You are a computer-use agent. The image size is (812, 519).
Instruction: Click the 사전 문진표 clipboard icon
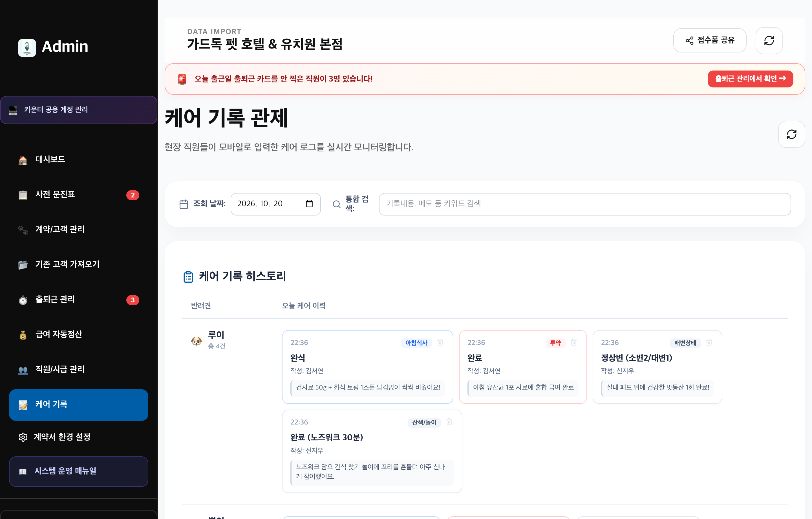pos(23,195)
